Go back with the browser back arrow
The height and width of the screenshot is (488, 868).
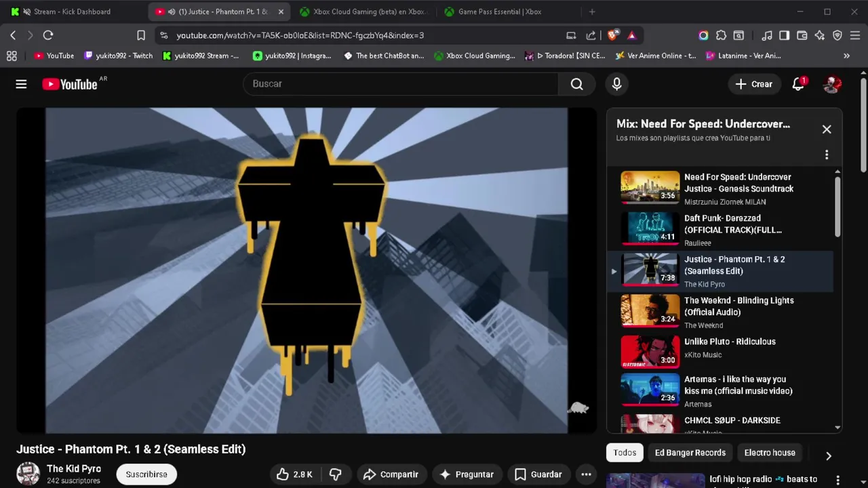pos(13,35)
